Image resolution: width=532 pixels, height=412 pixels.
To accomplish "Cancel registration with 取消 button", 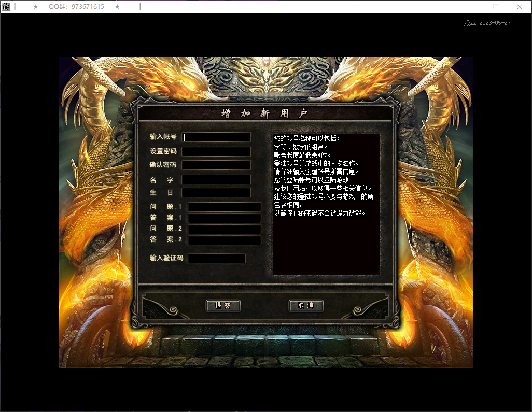I will point(306,306).
